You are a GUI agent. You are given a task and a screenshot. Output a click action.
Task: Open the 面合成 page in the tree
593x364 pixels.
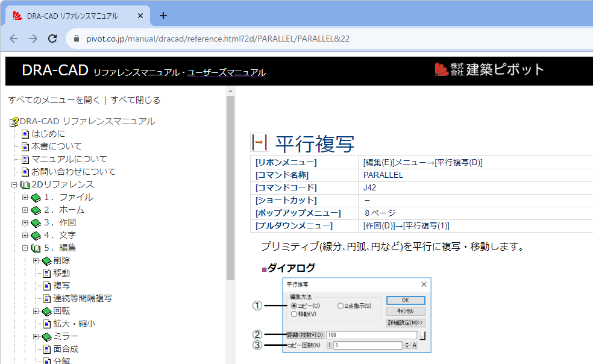click(66, 349)
